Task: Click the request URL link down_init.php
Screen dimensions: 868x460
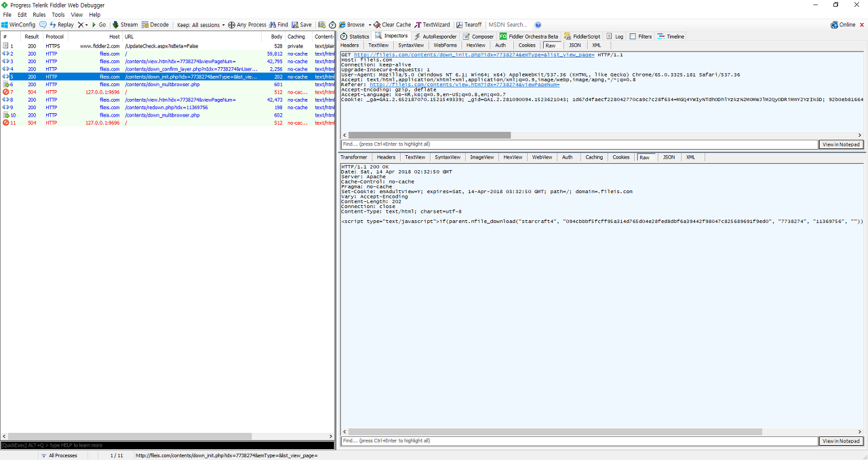Action: click(474, 55)
